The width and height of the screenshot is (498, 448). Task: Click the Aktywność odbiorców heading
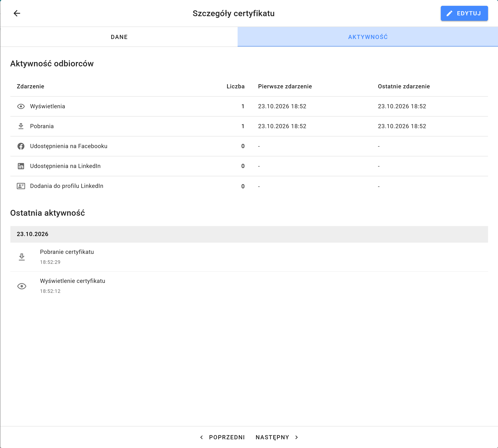point(52,64)
